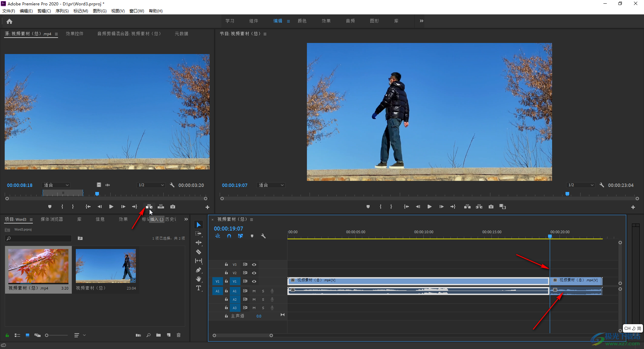Switch to 颜色 workspace tab
644x349 pixels.
pos(302,21)
